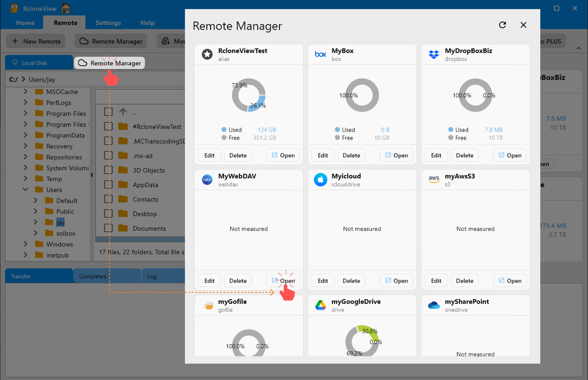Click the WebDAV icon on MyWebDAV card

207,179
